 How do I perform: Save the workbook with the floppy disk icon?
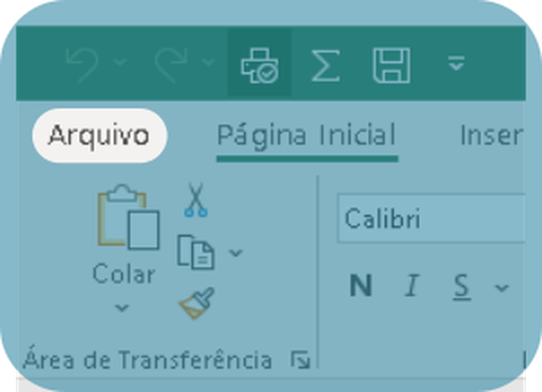pyautogui.click(x=392, y=66)
